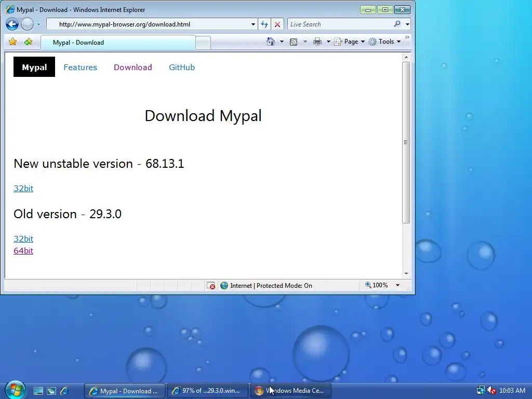Click Show Desktop quick launch icon

click(38, 391)
